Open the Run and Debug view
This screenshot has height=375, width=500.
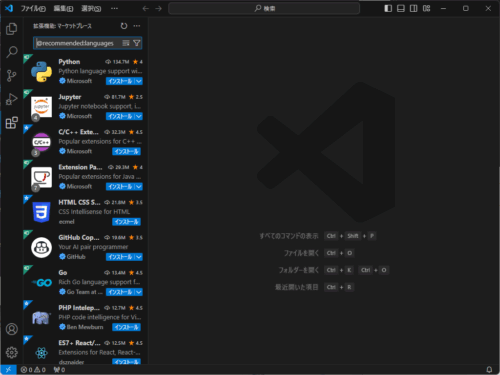point(12,99)
